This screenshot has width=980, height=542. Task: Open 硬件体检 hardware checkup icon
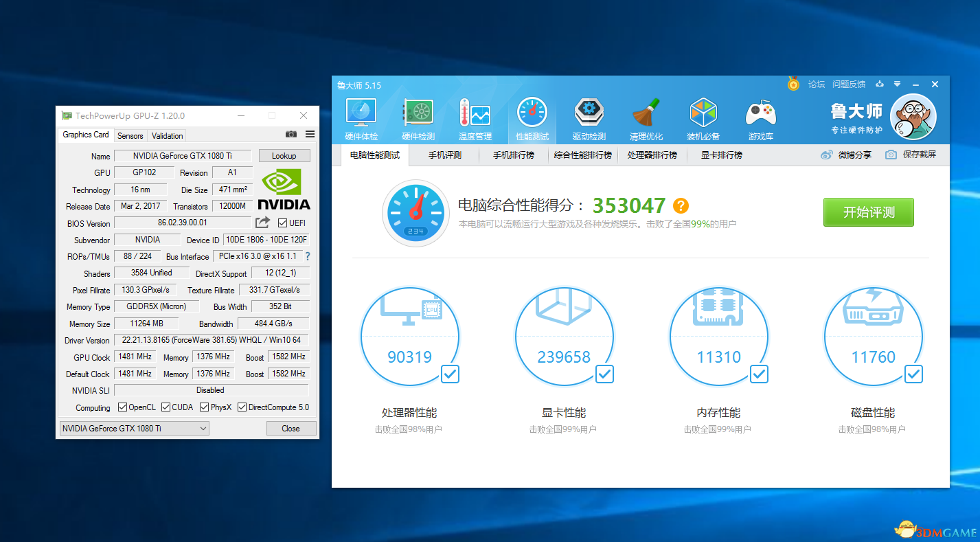[x=361, y=113]
